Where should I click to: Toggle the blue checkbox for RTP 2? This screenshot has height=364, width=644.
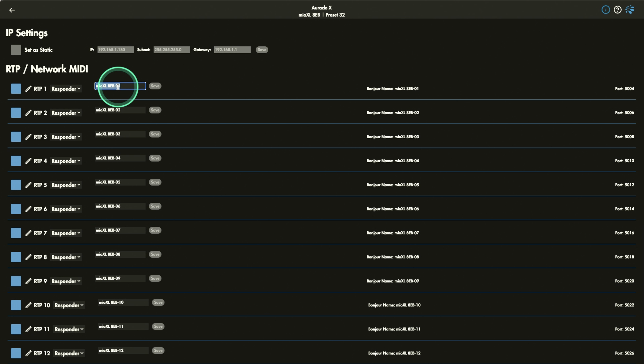click(x=16, y=113)
